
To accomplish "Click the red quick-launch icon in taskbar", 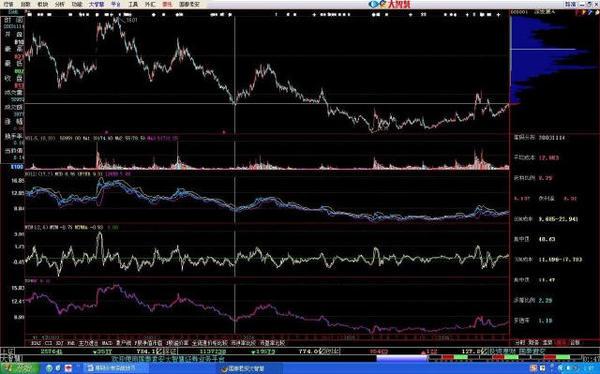I will click(x=68, y=369).
